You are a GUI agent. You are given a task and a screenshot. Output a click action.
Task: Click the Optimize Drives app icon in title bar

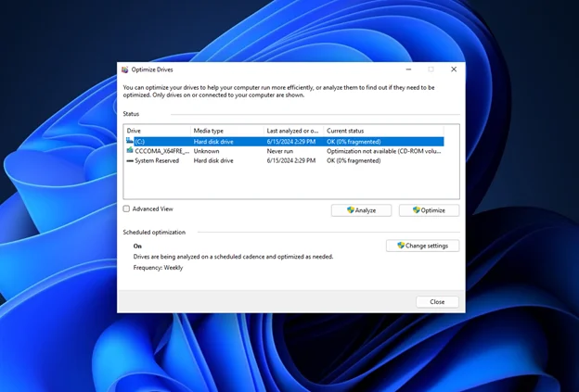point(125,70)
